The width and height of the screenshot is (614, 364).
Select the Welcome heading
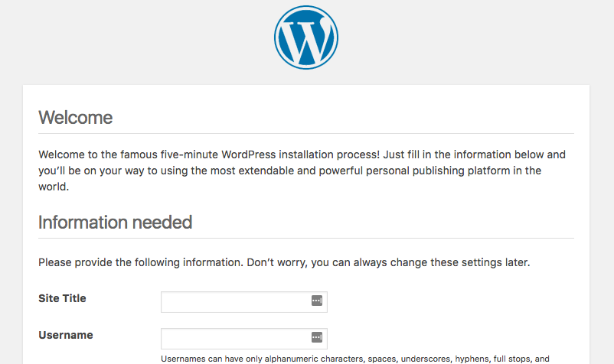pos(76,117)
